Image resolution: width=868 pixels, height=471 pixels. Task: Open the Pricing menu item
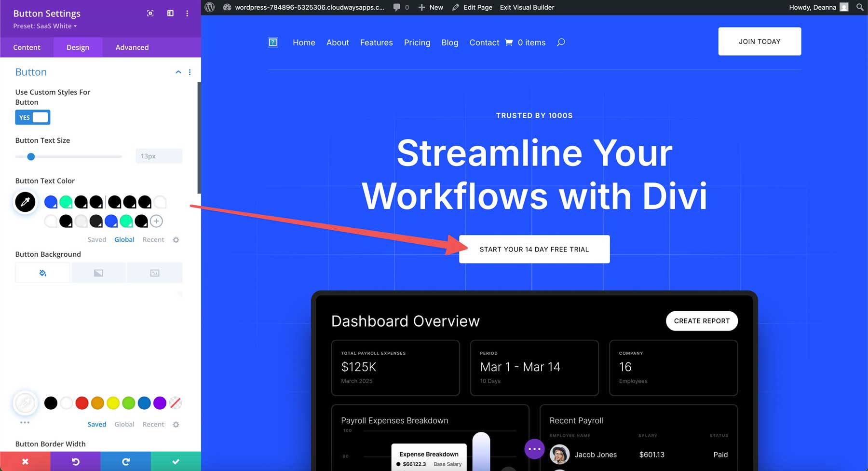click(417, 42)
